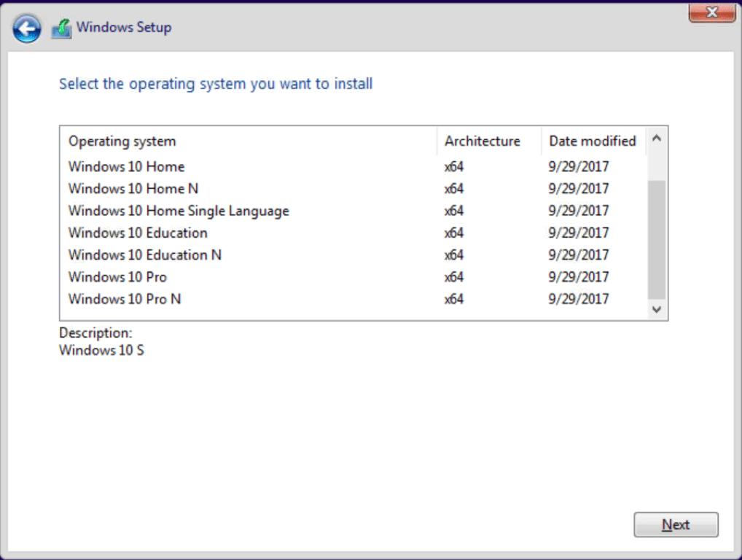Click the Operating system column header
The image size is (742, 560).
tap(122, 141)
